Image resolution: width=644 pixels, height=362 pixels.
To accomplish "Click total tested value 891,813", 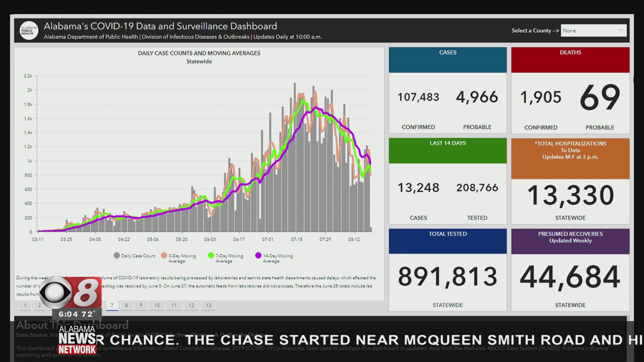I will [448, 277].
